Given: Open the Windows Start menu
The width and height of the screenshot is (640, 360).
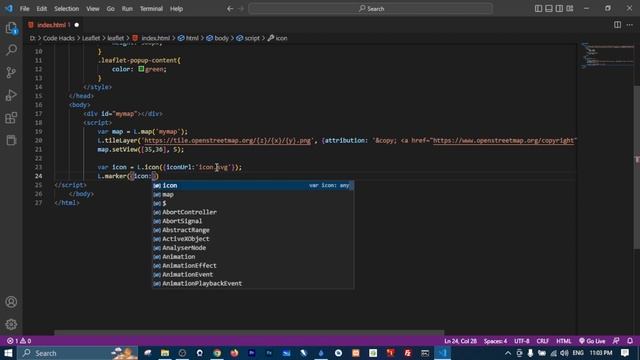Looking at the screenshot, I should [8, 353].
